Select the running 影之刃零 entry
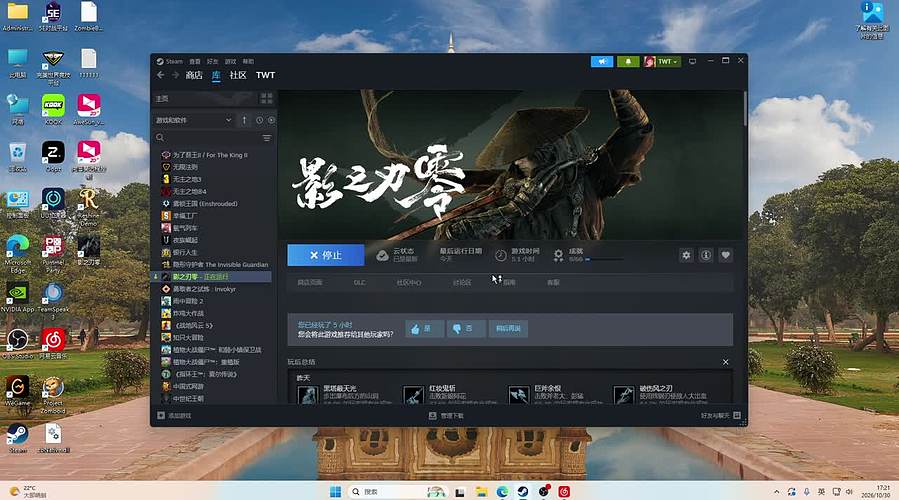 [x=211, y=276]
